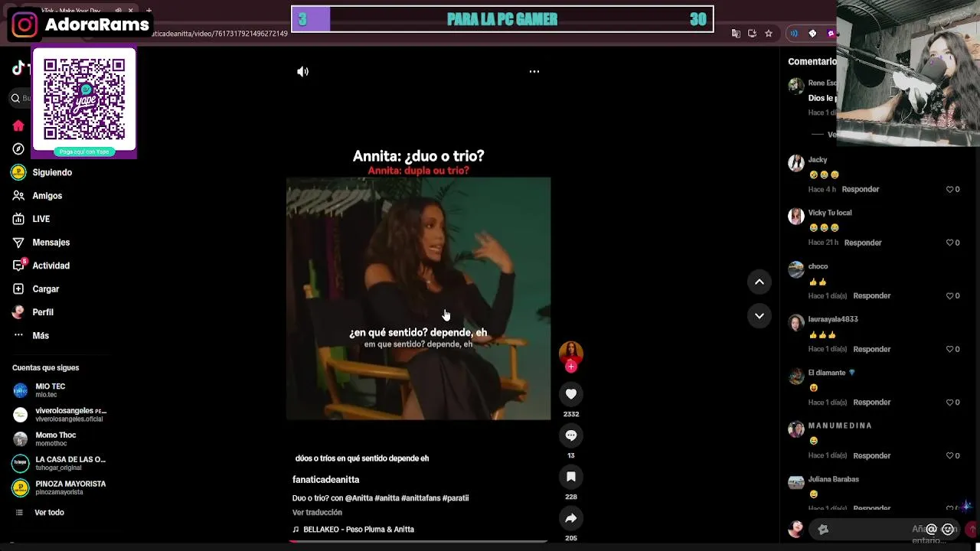Open the creator avatar beside the video
Viewport: 980px width, 551px height.
[x=571, y=354]
